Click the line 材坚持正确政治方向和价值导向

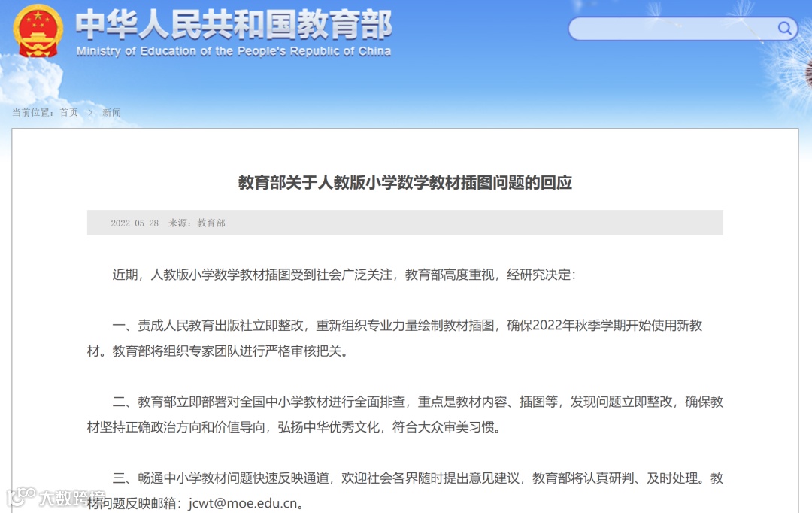[294, 427]
